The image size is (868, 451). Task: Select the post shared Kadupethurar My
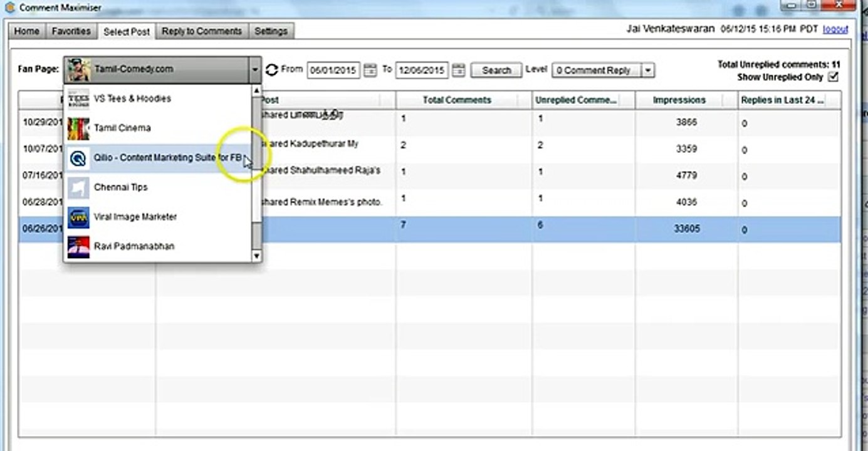click(x=310, y=144)
